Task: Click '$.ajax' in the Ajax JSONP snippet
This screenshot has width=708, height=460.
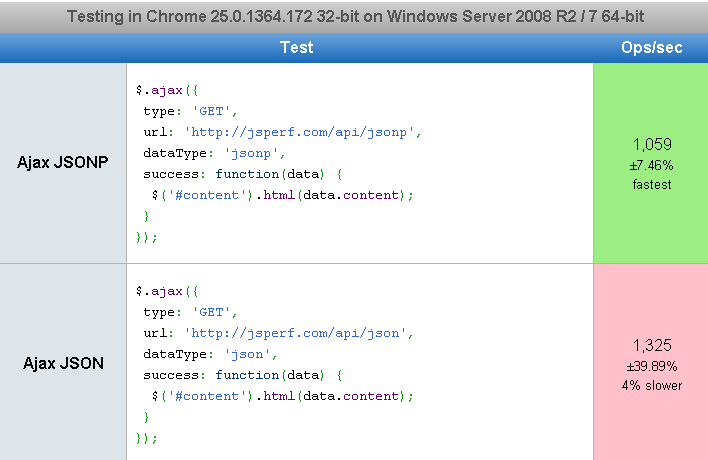Action: tap(160, 90)
